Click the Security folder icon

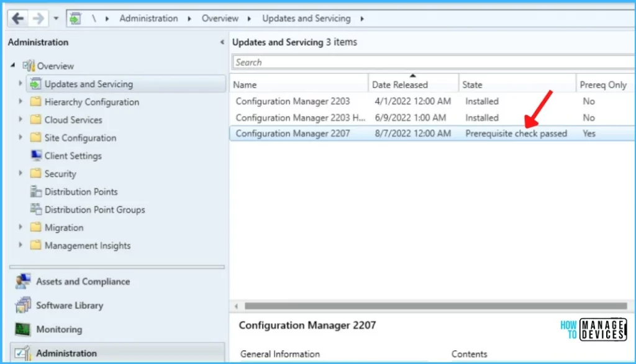click(35, 173)
